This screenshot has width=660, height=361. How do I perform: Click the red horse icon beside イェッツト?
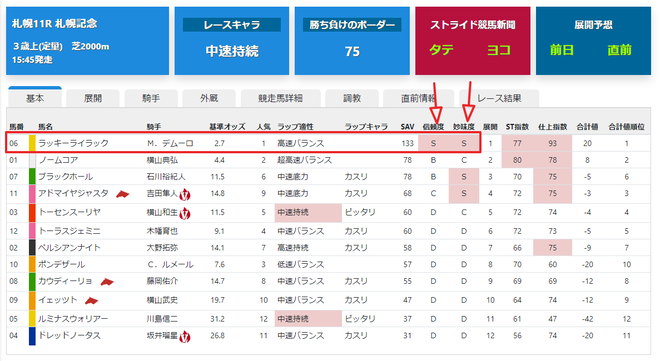point(91,300)
